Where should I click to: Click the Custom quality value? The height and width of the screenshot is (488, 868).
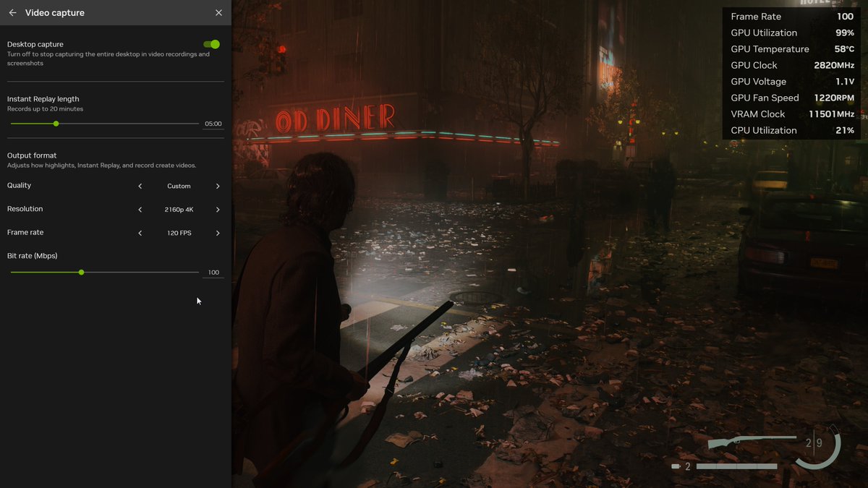(179, 186)
